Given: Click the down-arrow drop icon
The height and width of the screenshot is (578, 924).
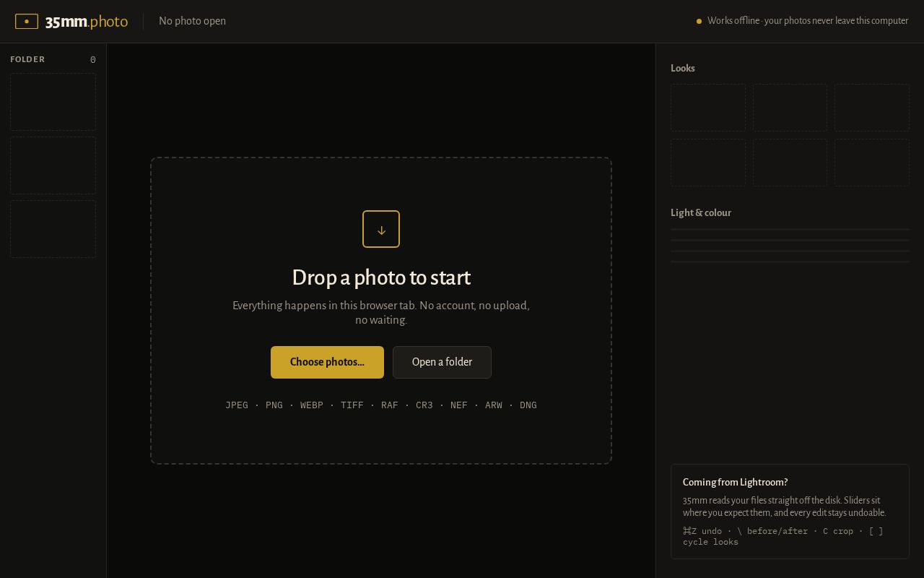Looking at the screenshot, I should [x=381, y=229].
